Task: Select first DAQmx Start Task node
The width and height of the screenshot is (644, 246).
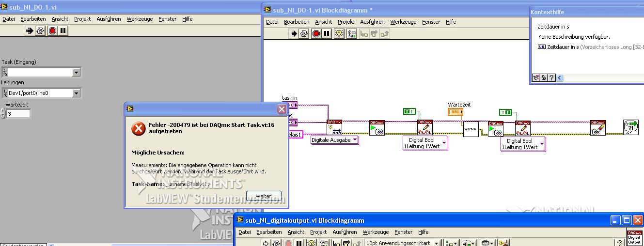Action: coord(377,128)
